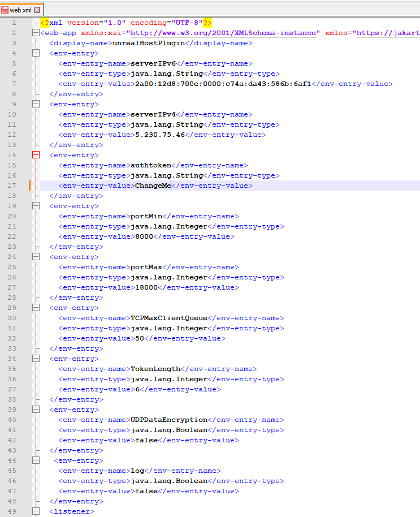Collapse the serverIPv6 env-entry block
Viewport: 420px width, 517px height.
(36, 53)
